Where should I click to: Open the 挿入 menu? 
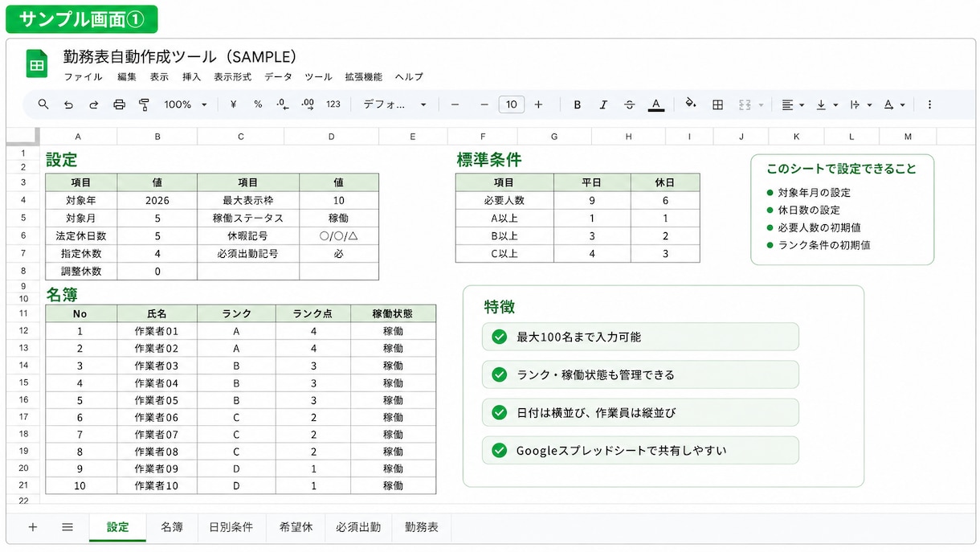(x=191, y=77)
